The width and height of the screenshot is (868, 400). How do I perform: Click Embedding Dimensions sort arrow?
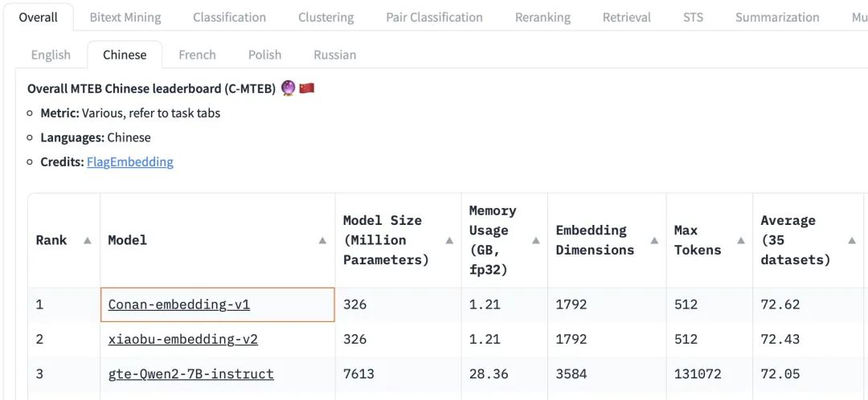tap(654, 240)
